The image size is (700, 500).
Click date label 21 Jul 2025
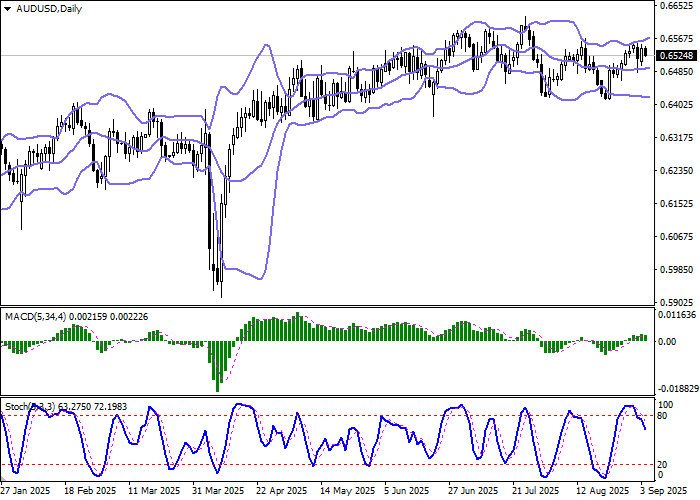pyautogui.click(x=537, y=491)
